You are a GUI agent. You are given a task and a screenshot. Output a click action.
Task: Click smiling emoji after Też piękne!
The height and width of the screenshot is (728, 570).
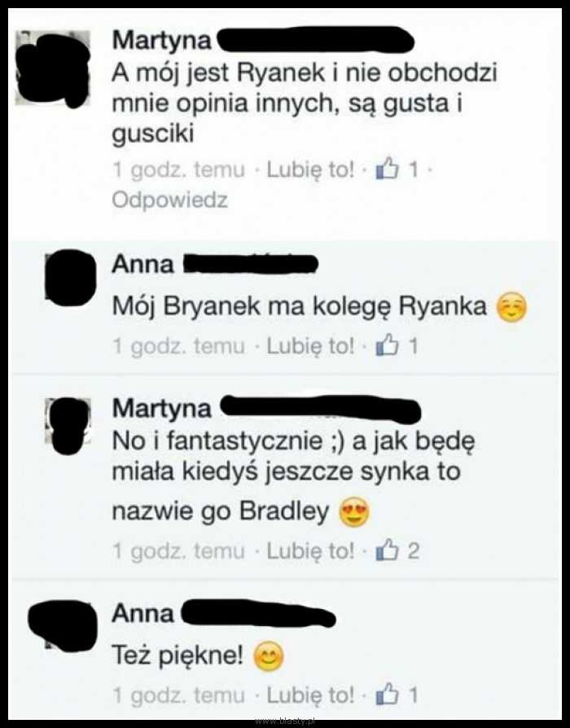[x=268, y=656]
